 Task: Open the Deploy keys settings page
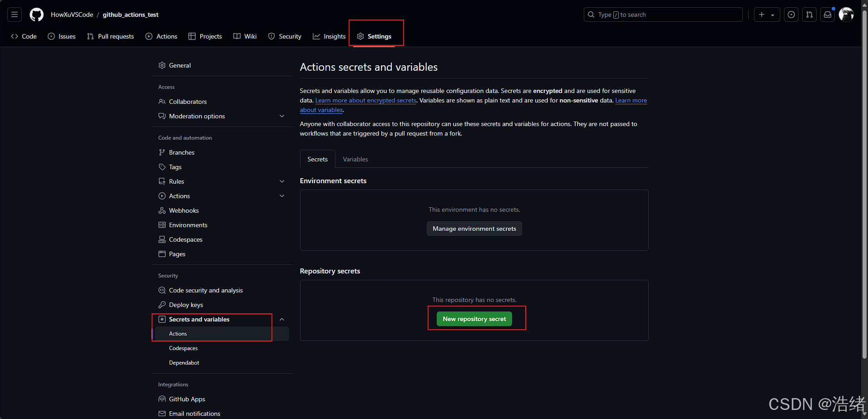coord(186,305)
